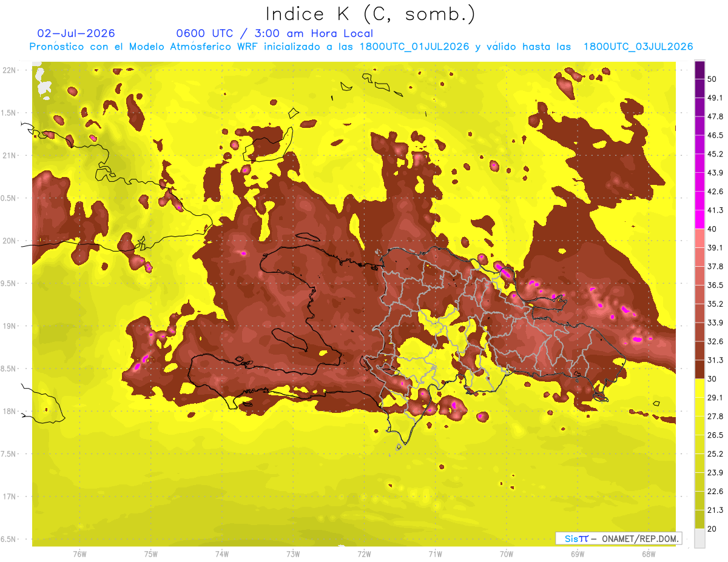Click the 'ONAMET/REP.DOM.' credit label
Viewport: 728px width, 562px height.
click(641, 538)
